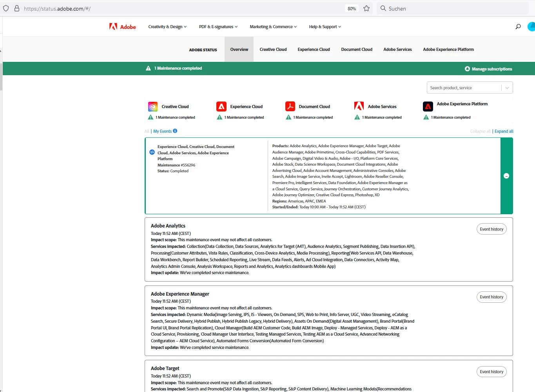Click Expand all link

tap(504, 131)
